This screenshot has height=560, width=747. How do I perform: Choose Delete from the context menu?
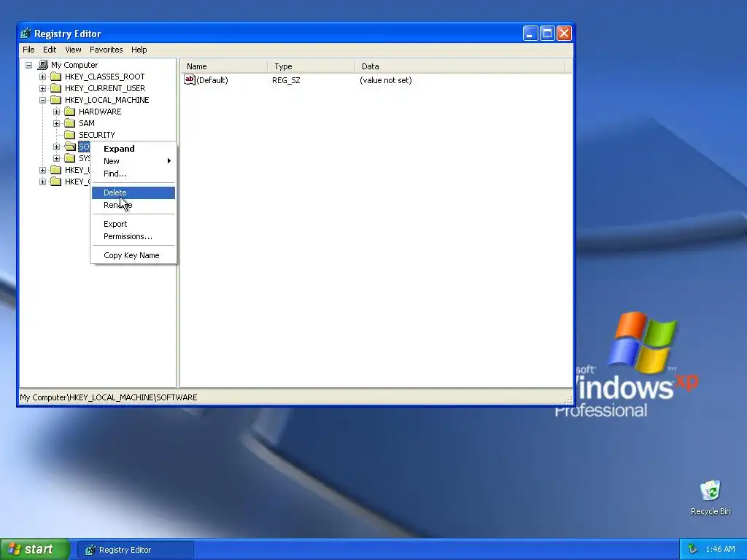(133, 192)
